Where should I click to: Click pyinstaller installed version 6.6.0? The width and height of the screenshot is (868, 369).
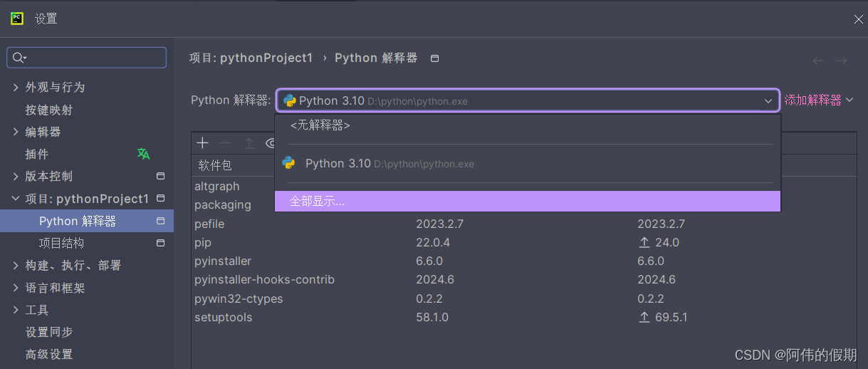tap(429, 261)
